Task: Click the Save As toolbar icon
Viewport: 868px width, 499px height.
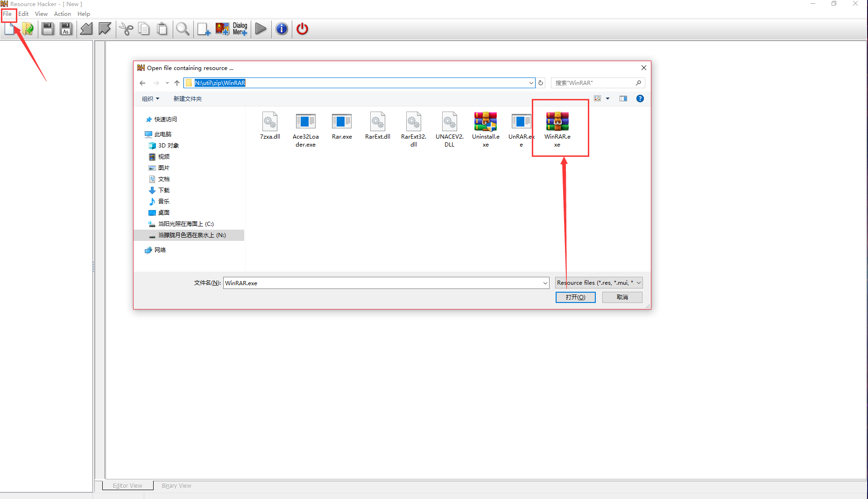Action: click(66, 29)
